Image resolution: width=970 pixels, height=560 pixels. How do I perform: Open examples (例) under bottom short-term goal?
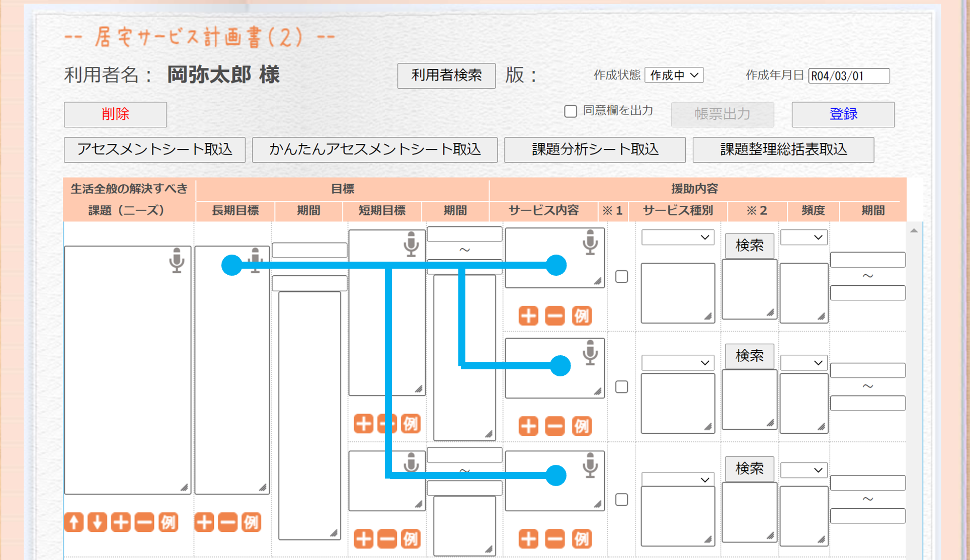click(x=411, y=539)
